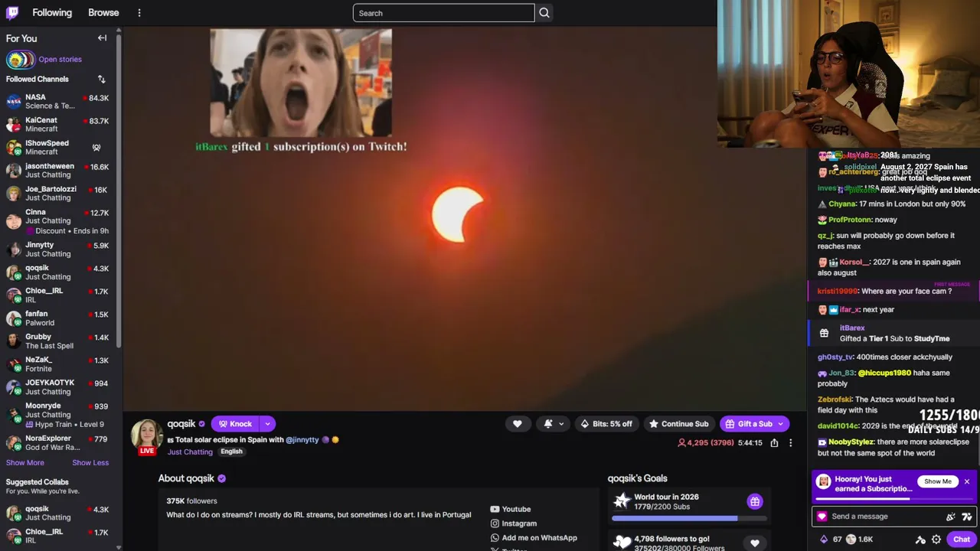Open NoraExplorer channel in the sidebar
This screenshot has height=551, width=980.
point(57,442)
